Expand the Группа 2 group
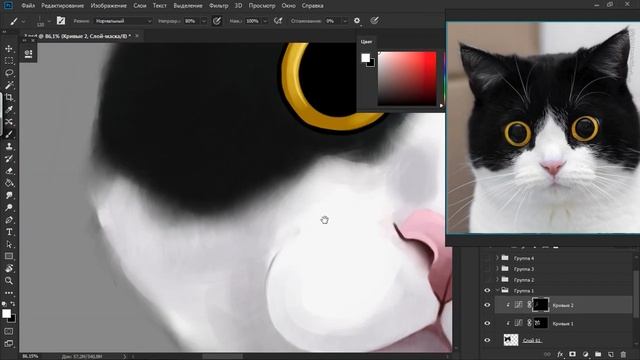Viewport: 640px width, 360px height. pos(498,280)
